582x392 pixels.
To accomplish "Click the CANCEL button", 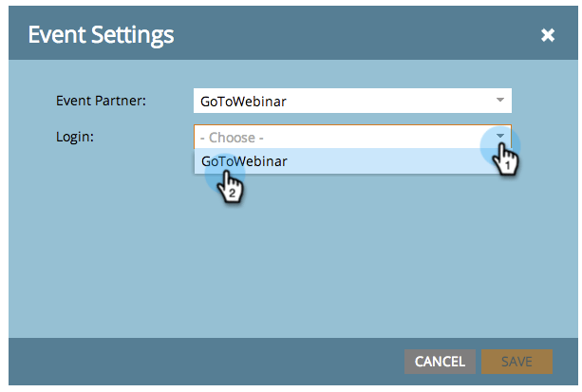I will (440, 362).
